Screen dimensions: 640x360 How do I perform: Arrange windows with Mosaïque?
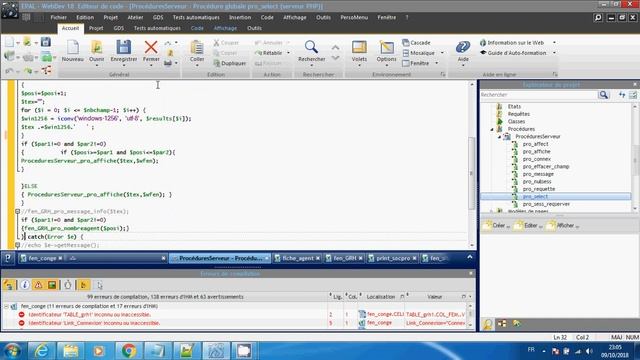tap(419, 53)
